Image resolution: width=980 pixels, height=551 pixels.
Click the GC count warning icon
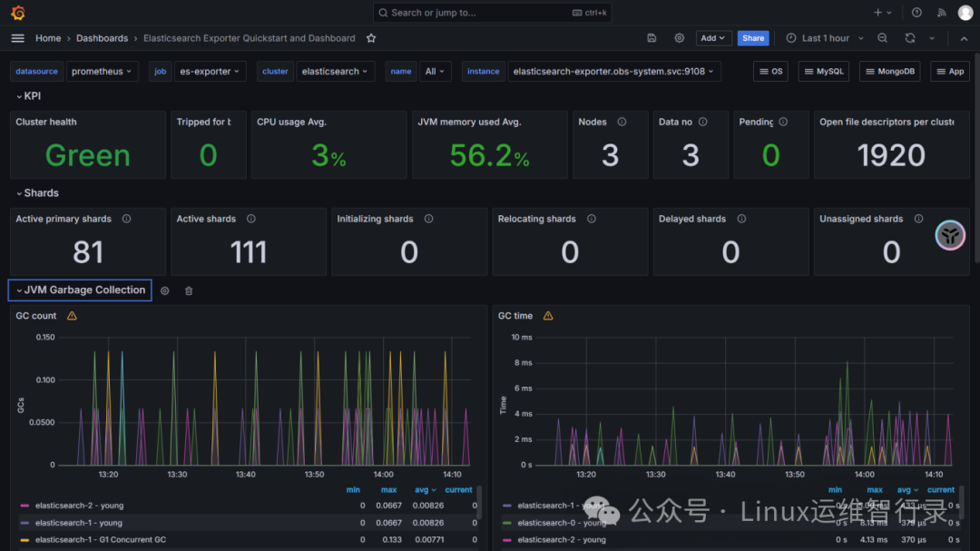pos(72,316)
